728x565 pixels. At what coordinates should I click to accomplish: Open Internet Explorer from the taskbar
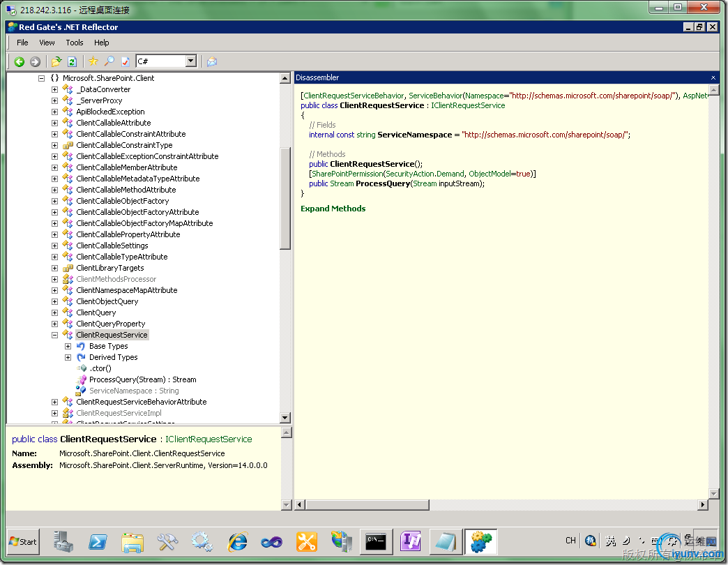pyautogui.click(x=238, y=542)
